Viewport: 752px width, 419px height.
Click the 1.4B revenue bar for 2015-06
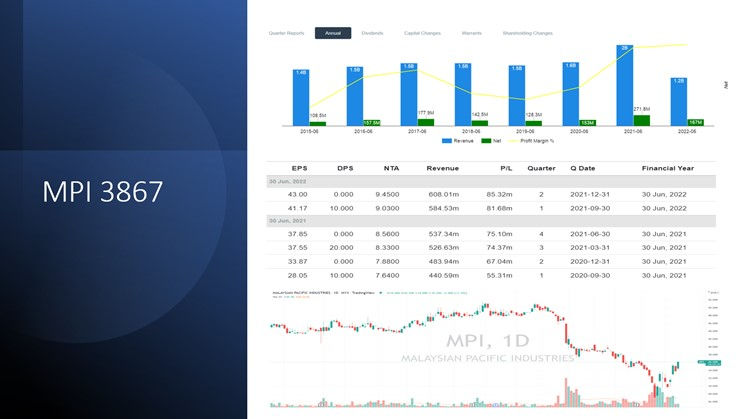pyautogui.click(x=301, y=98)
